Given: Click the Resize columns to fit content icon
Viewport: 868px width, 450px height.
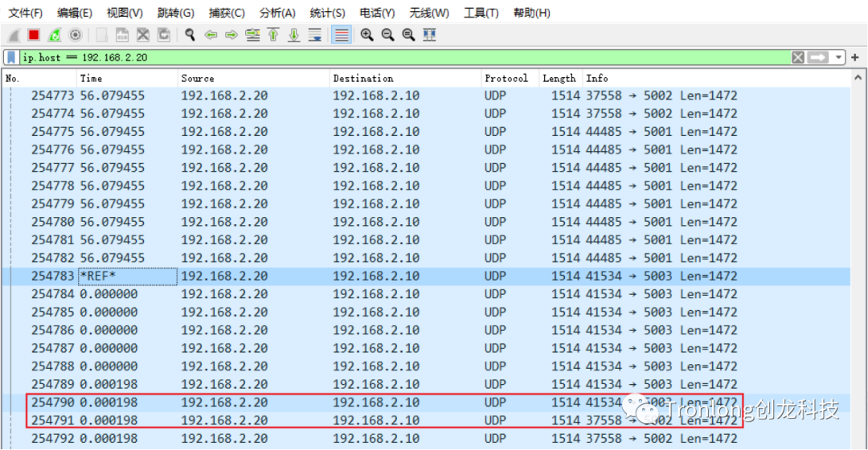Looking at the screenshot, I should tap(429, 35).
